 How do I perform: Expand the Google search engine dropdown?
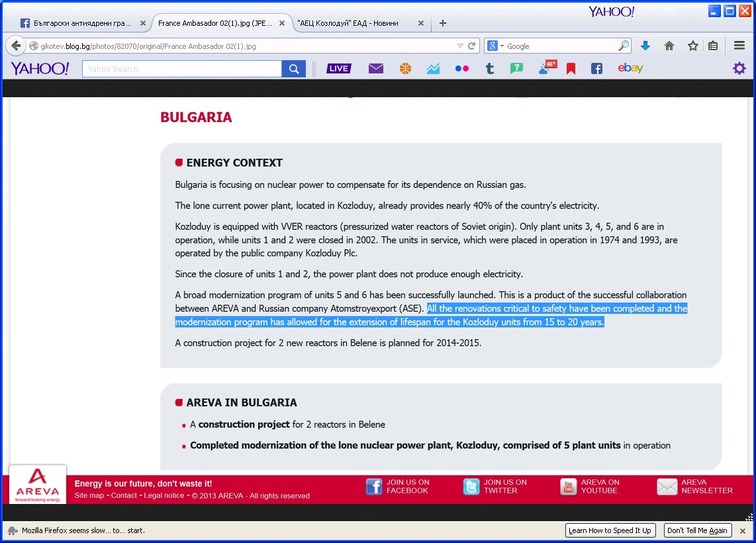[x=496, y=46]
